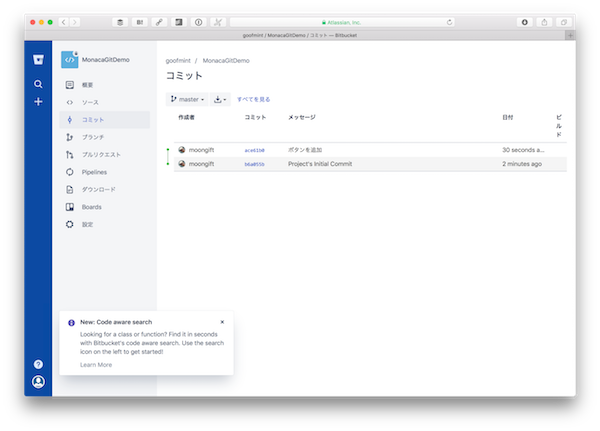The image size is (600, 431).
Task: Open the goofmint breadcrumb link
Action: pos(178,60)
